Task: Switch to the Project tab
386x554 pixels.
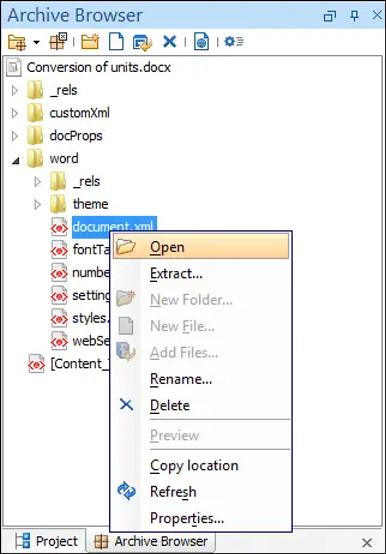Action: tap(47, 541)
